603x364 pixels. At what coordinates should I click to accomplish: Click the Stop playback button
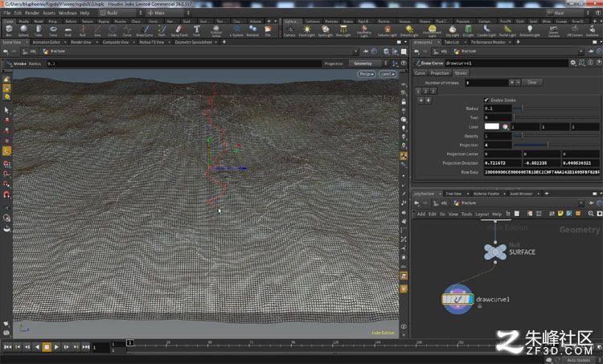coord(47,346)
